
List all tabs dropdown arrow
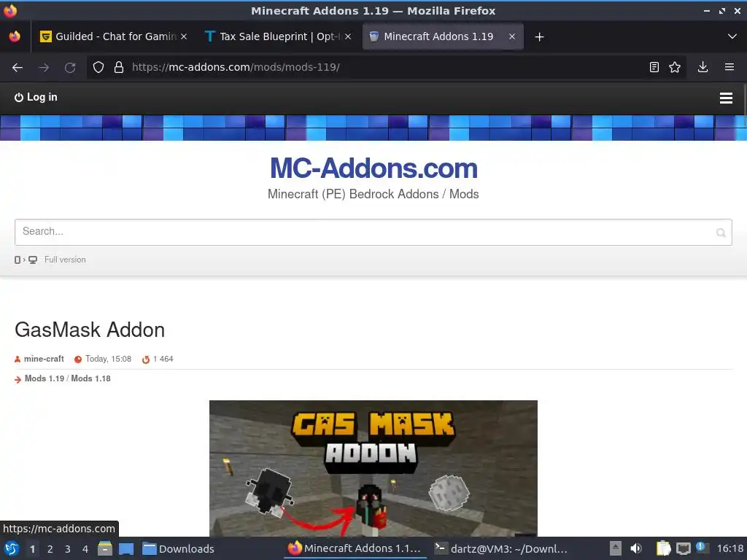click(732, 36)
